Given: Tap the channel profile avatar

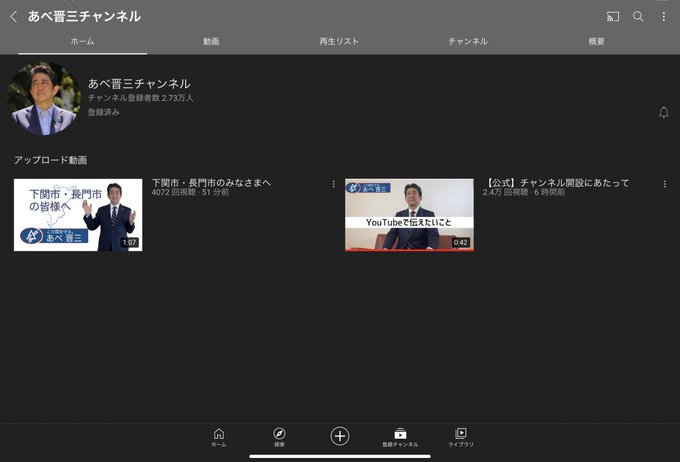Looking at the screenshot, I should [x=44, y=98].
